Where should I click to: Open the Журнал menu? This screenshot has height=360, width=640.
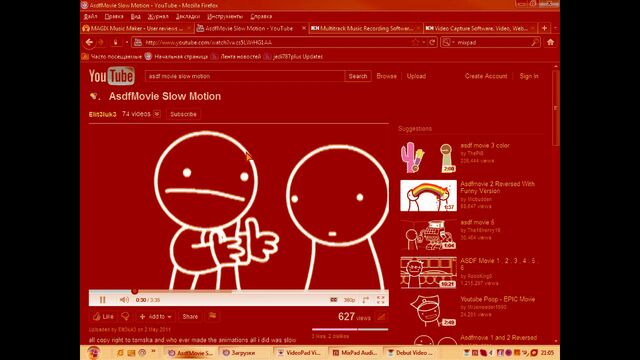pos(158,16)
